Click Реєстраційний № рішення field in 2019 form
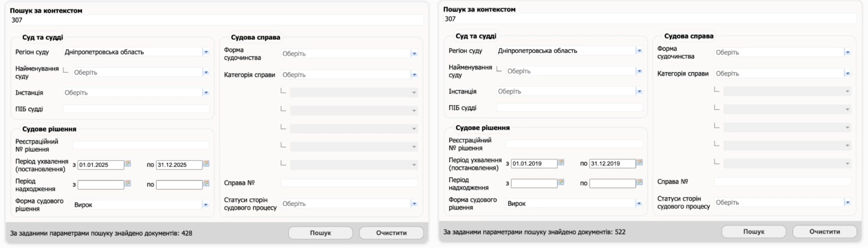868x248 pixels. coord(574,144)
